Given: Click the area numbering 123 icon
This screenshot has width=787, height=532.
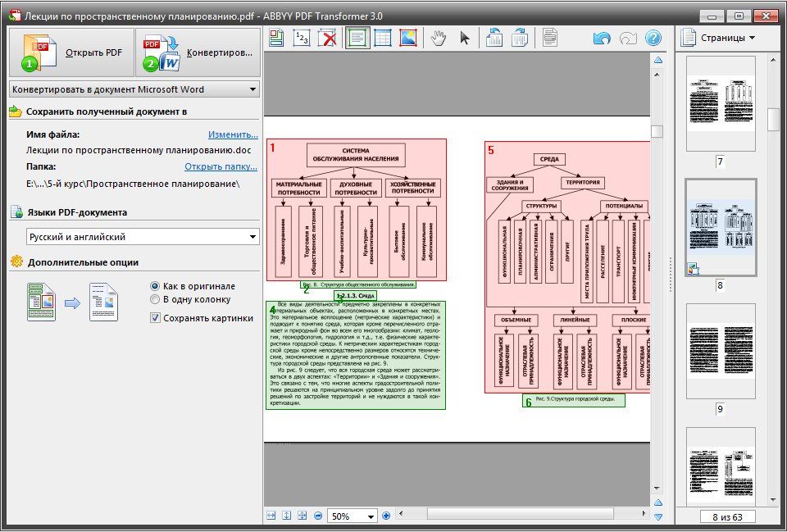Looking at the screenshot, I should coord(302,38).
